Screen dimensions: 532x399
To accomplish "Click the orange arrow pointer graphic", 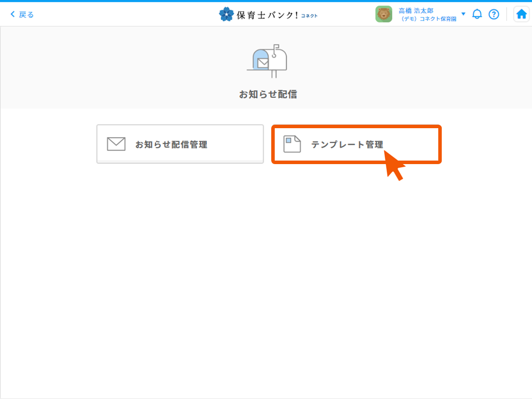I will [394, 166].
